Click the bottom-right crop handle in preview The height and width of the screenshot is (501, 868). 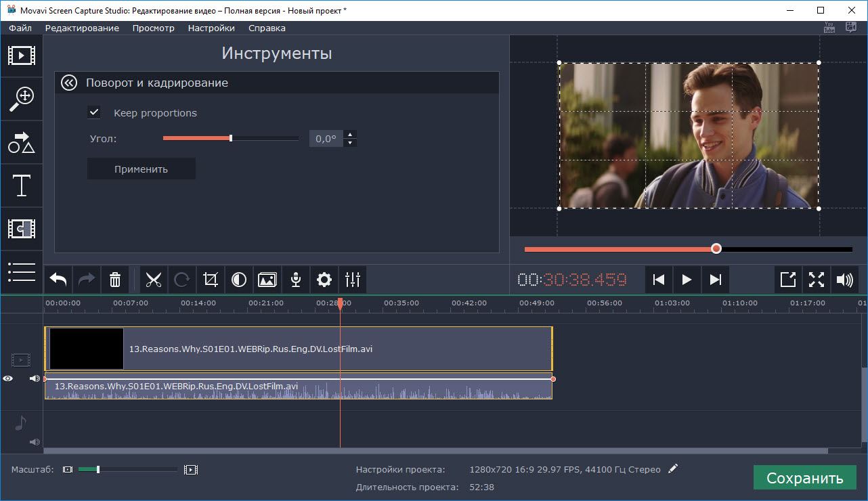(819, 209)
